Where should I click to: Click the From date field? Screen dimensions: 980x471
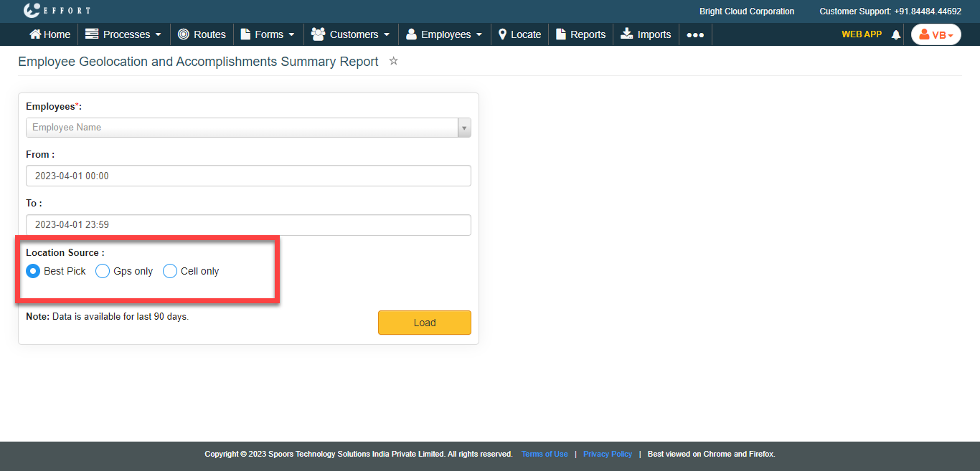[248, 176]
